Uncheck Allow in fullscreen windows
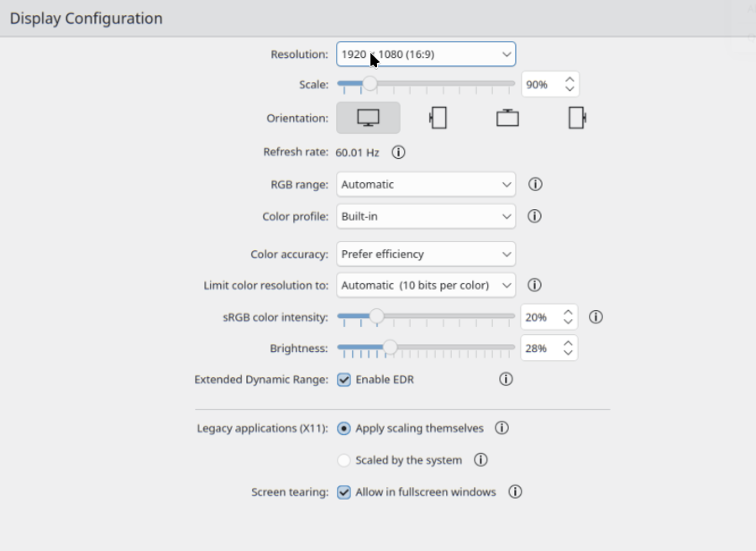Viewport: 756px width, 551px height. [344, 492]
